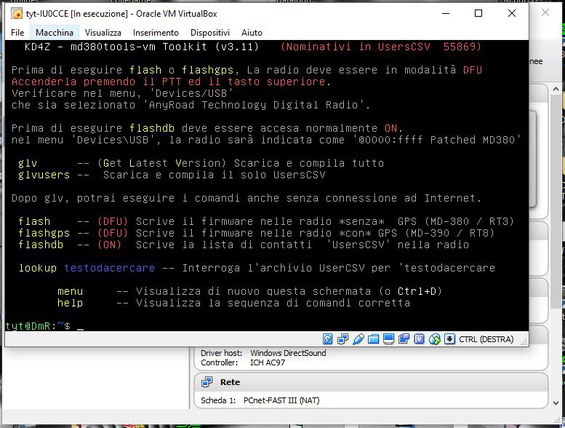Click the 'flashdb' command row in the terminal
This screenshot has height=428, width=565.
(244, 245)
